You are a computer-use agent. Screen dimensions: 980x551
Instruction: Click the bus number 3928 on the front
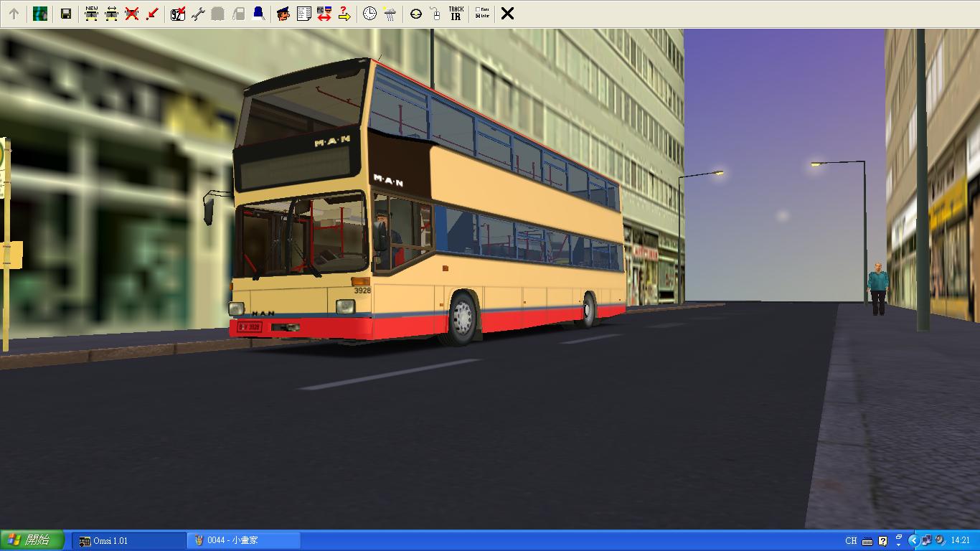[x=362, y=291]
